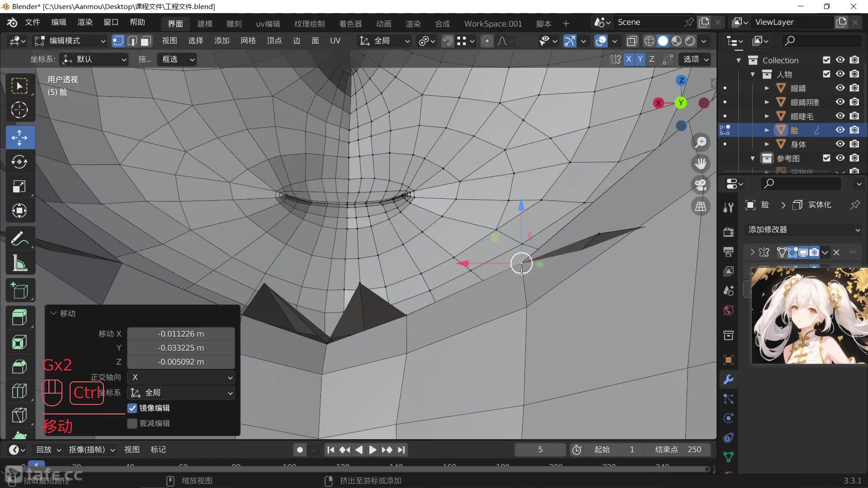Open the 全局 transform orientation dropdown
The height and width of the screenshot is (488, 868).
[385, 41]
